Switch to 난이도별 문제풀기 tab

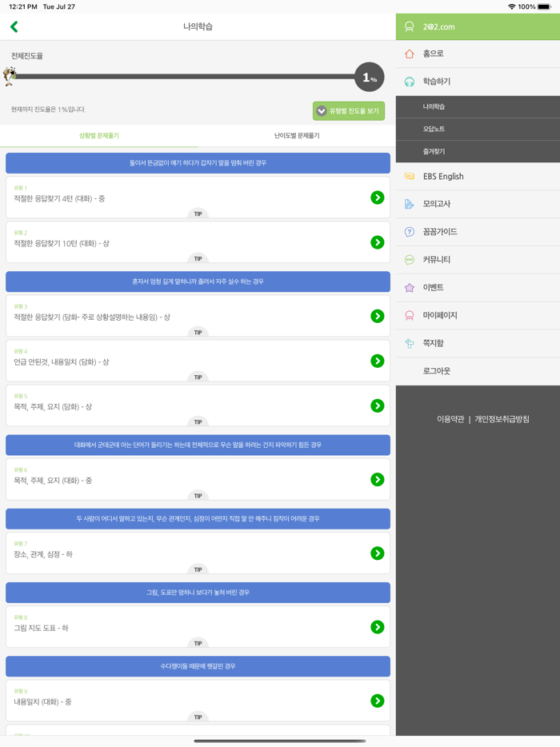(297, 136)
